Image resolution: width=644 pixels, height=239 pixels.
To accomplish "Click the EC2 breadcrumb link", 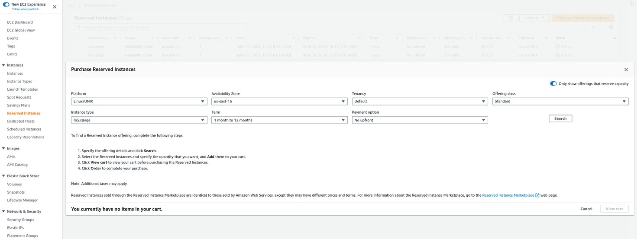I will pos(72,6).
